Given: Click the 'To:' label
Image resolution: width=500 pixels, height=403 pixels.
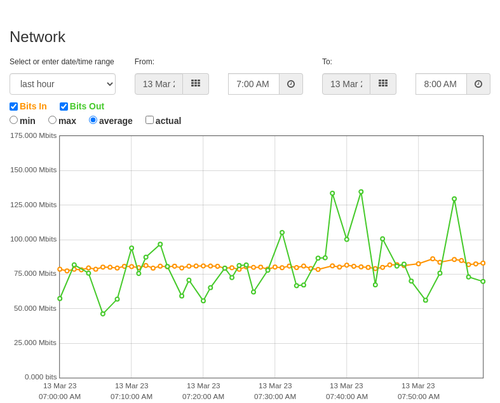Looking at the screenshot, I should [327, 62].
